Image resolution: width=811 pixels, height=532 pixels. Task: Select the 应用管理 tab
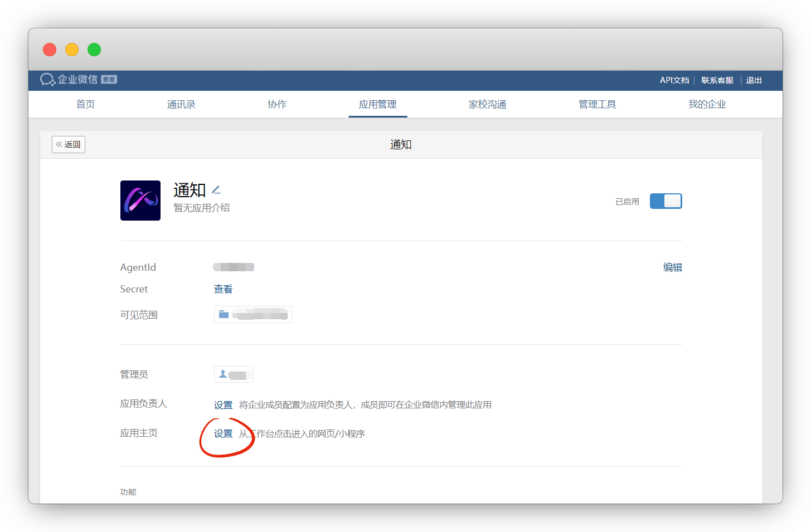(x=378, y=105)
